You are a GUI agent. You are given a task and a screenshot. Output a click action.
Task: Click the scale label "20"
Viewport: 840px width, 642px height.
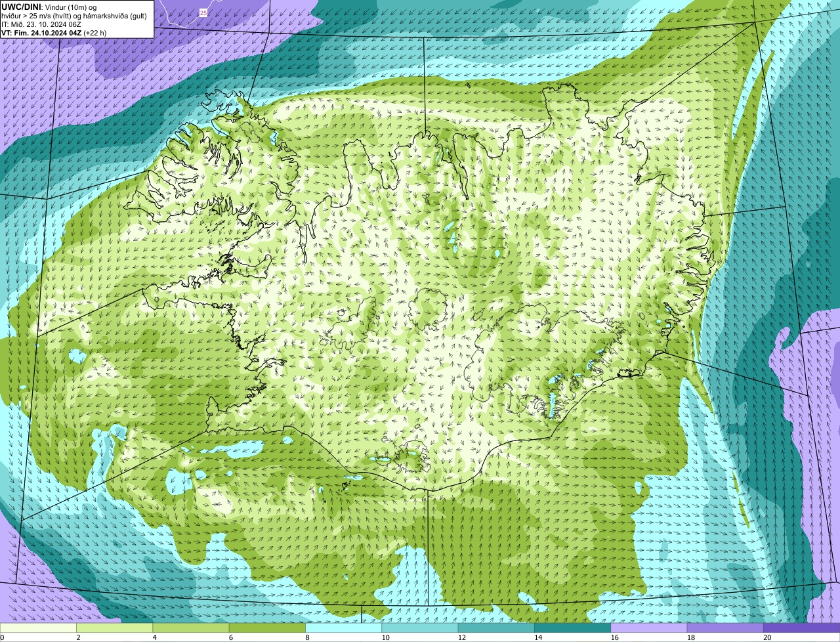tap(767, 637)
